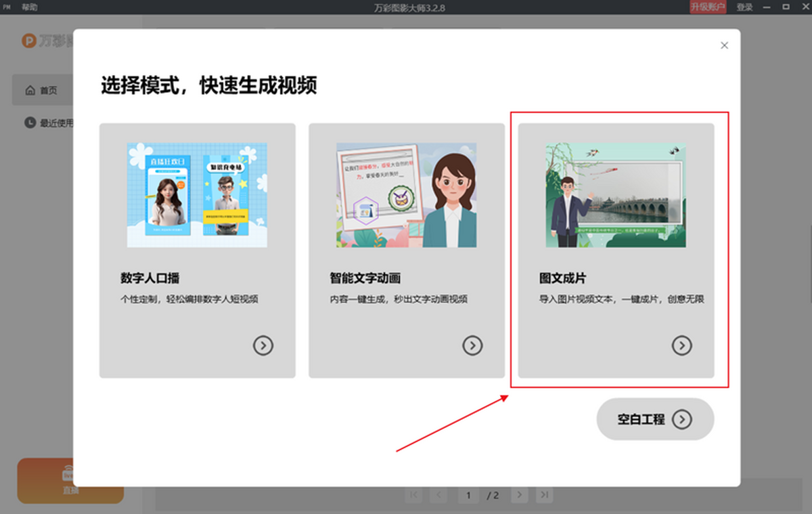Go to 首页 in sidebar
Viewport: 812px width, 514px height.
42,90
